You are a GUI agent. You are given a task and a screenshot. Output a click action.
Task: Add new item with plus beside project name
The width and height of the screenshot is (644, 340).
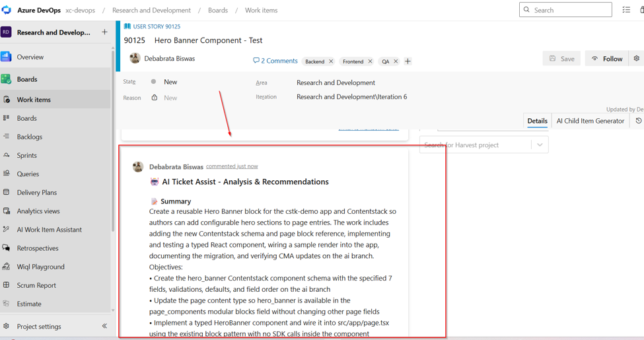click(104, 32)
